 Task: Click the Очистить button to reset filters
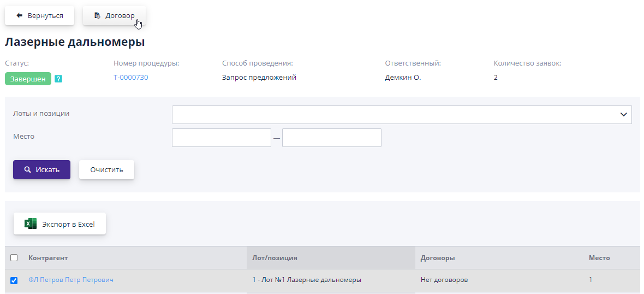(106, 169)
